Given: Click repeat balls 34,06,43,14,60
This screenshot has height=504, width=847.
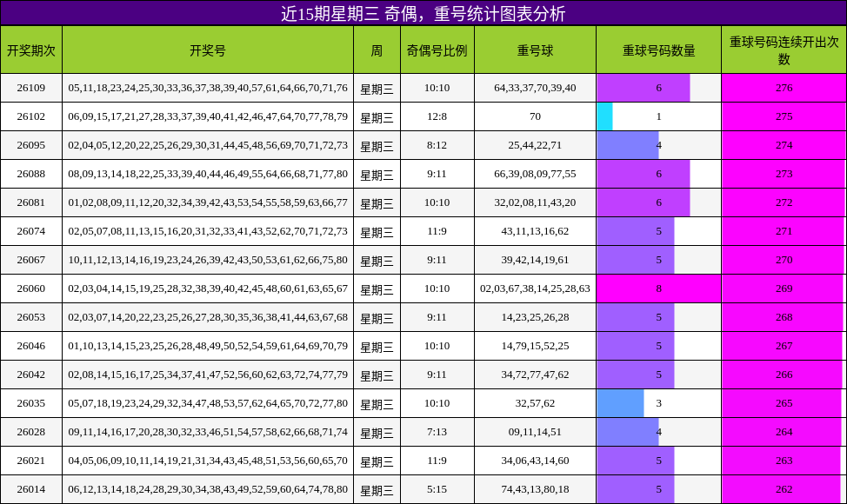Looking at the screenshot, I should [536, 460].
